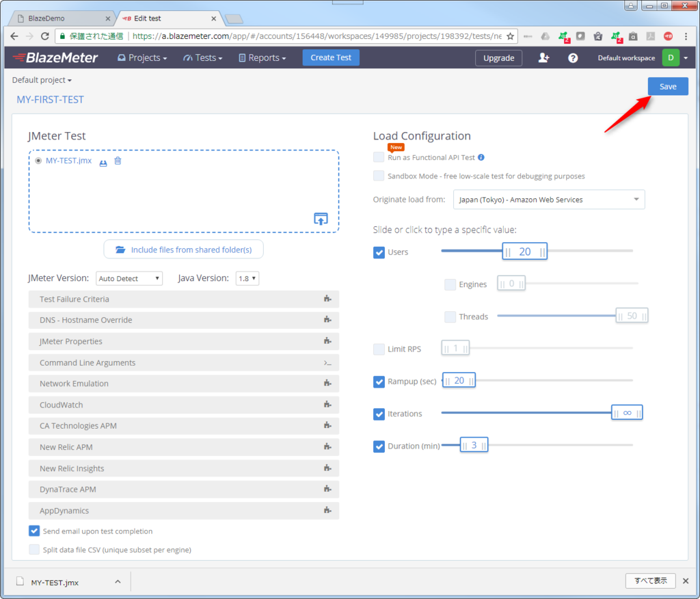Screen dimensions: 700x599
Task: Click Include files from shared folder(s)
Action: coord(183,250)
